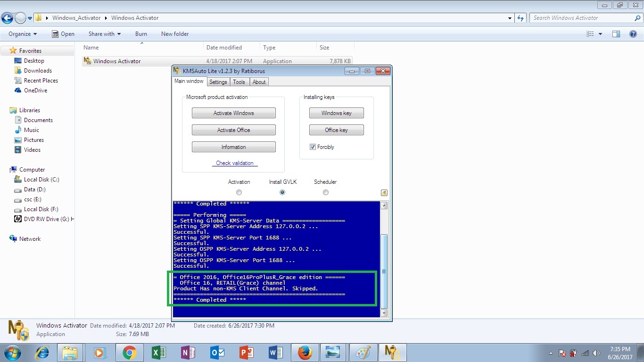
Task: Click the power plug battery tray icon
Action: (x=573, y=353)
